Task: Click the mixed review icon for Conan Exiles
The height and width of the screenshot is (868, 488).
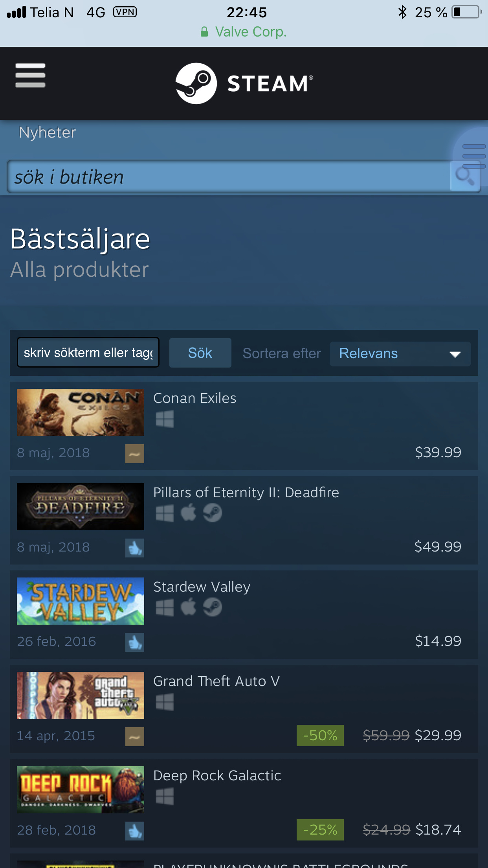Action: click(x=135, y=454)
